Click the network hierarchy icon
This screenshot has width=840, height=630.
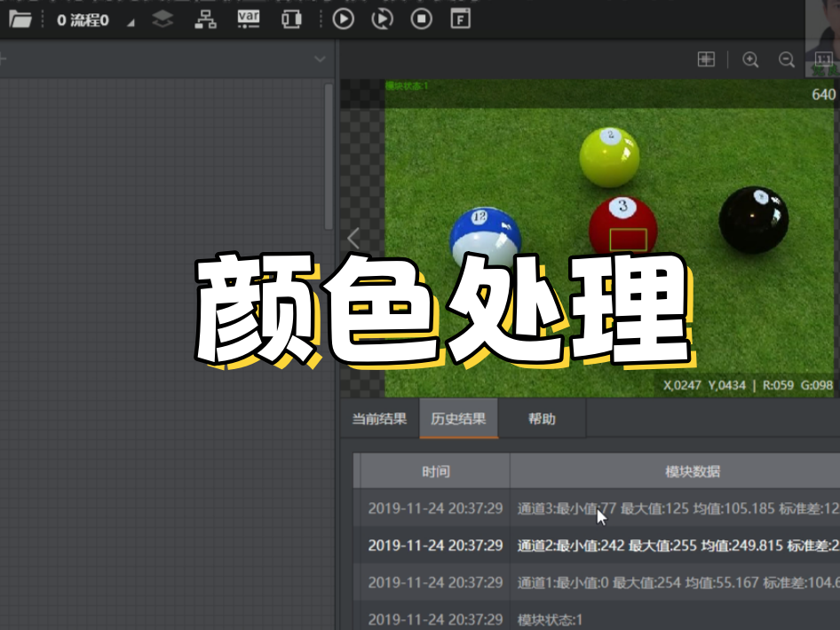tap(205, 20)
